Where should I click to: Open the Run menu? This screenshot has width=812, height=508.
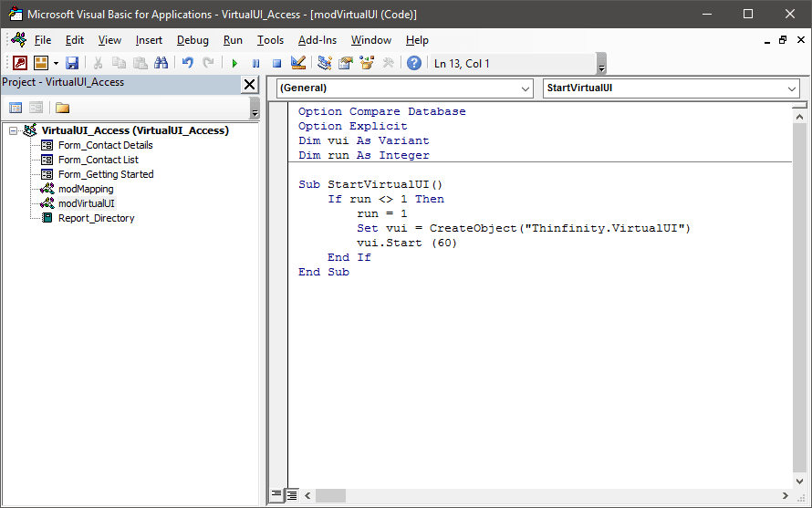[233, 40]
